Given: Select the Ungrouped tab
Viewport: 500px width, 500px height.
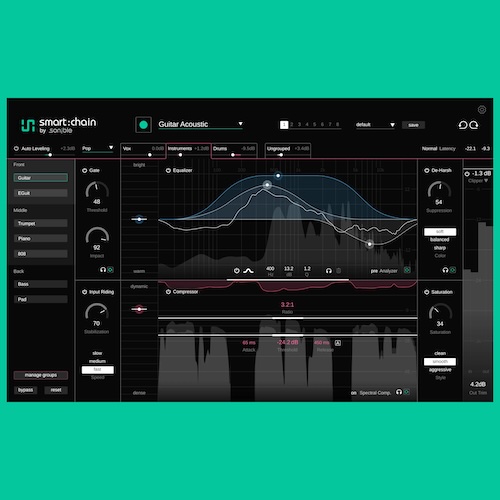Looking at the screenshot, I should (x=288, y=150).
